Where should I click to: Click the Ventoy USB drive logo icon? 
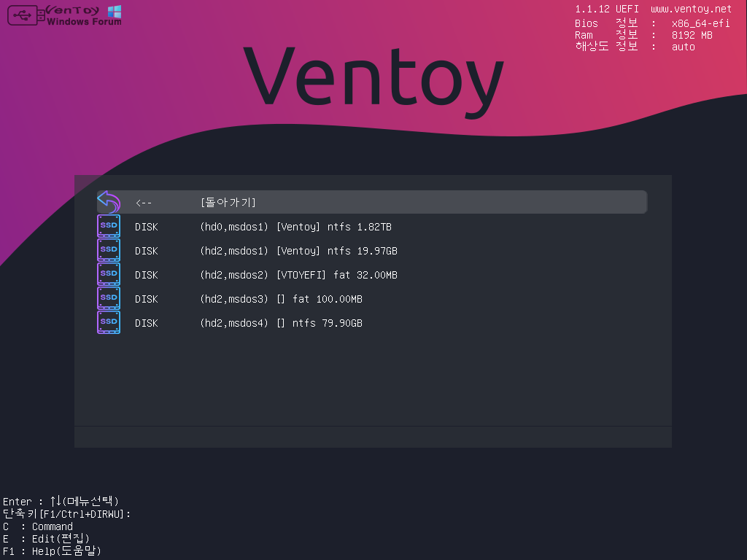[26, 15]
